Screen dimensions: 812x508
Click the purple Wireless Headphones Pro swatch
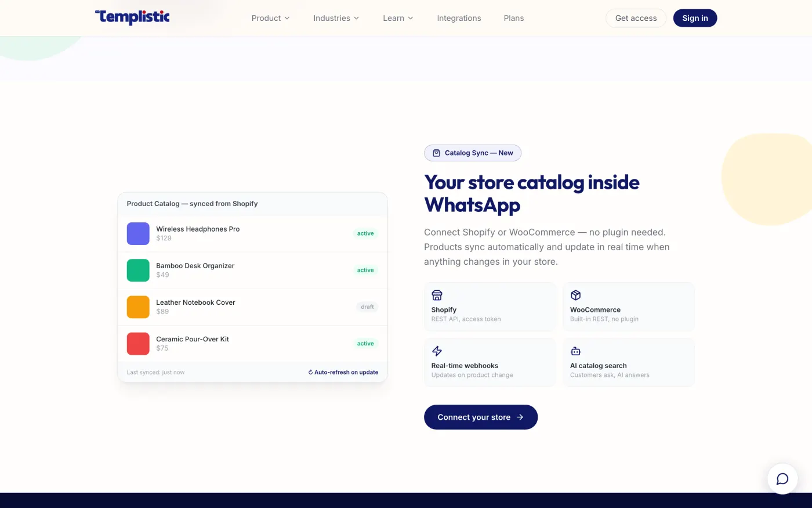click(x=138, y=233)
